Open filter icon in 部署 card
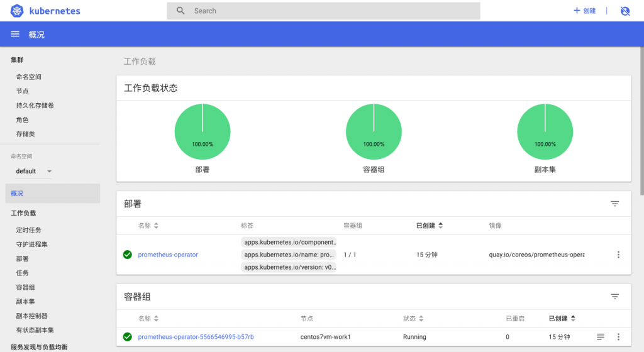 614,204
